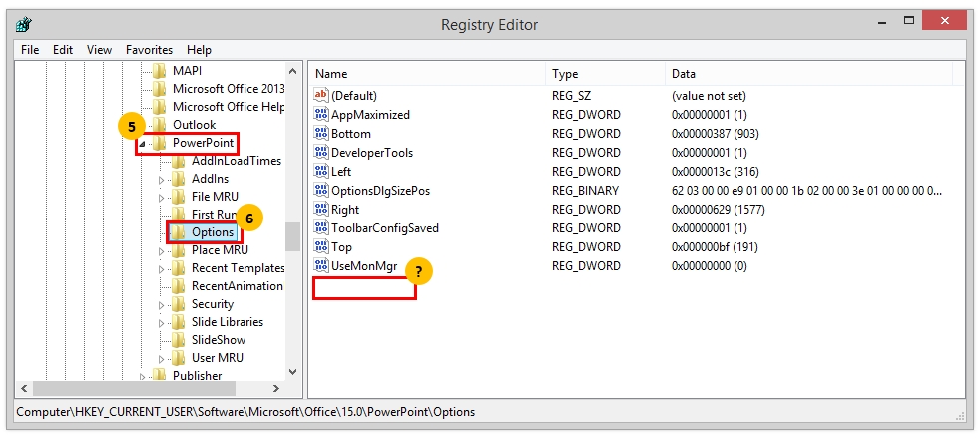980x438 pixels.
Task: Click the PowerPoint folder icon
Action: click(x=160, y=143)
